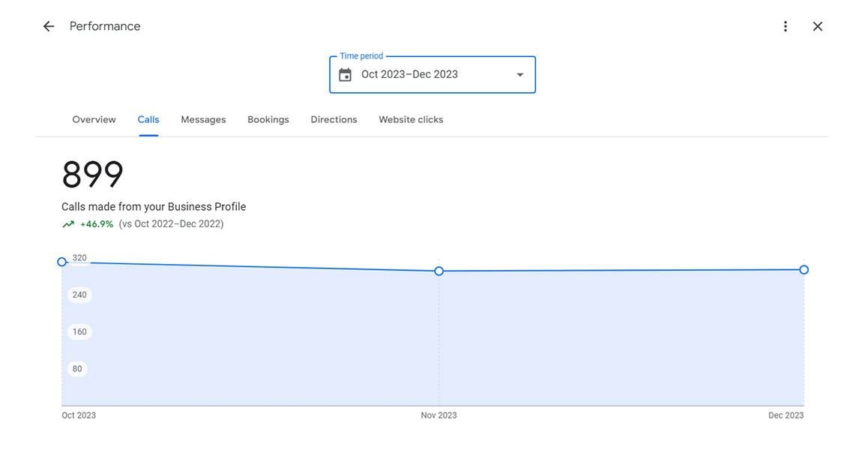Click the 320 y-axis label
The width and height of the screenshot is (868, 450).
(x=79, y=258)
